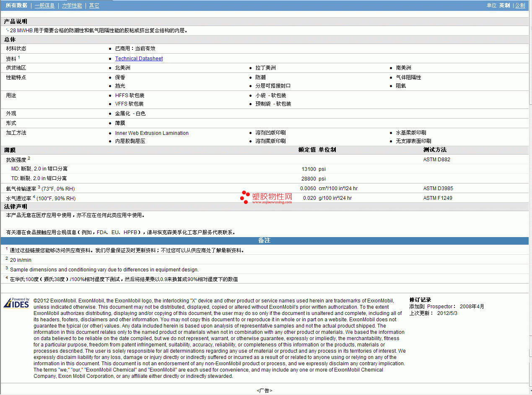Select the 力学性能 tab

(72, 5)
